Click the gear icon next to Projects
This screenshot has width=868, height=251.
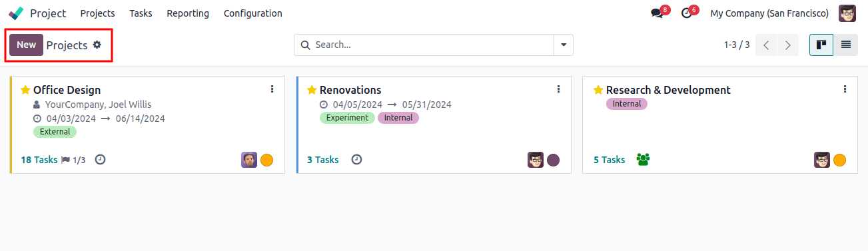click(97, 45)
